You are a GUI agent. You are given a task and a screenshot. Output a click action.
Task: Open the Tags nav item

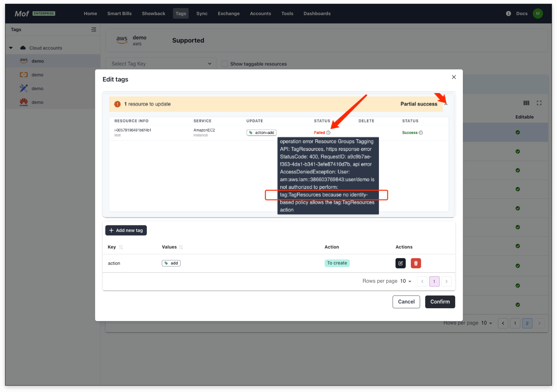click(181, 14)
